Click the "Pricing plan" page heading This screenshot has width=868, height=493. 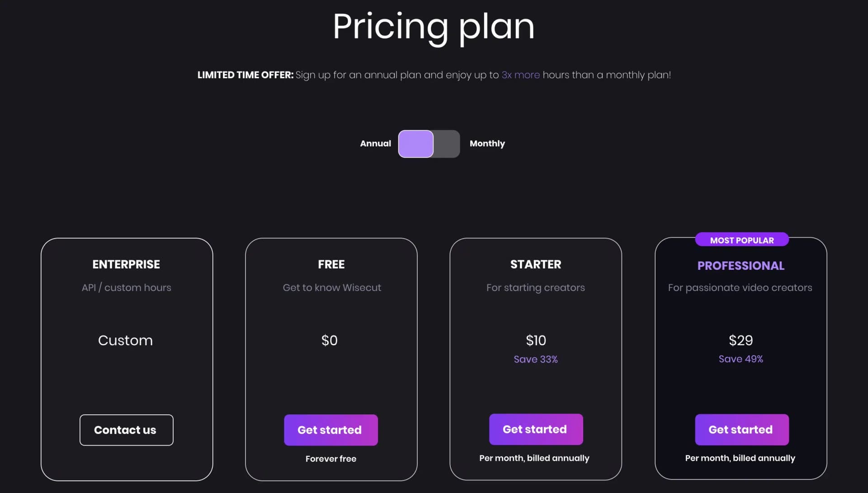433,27
